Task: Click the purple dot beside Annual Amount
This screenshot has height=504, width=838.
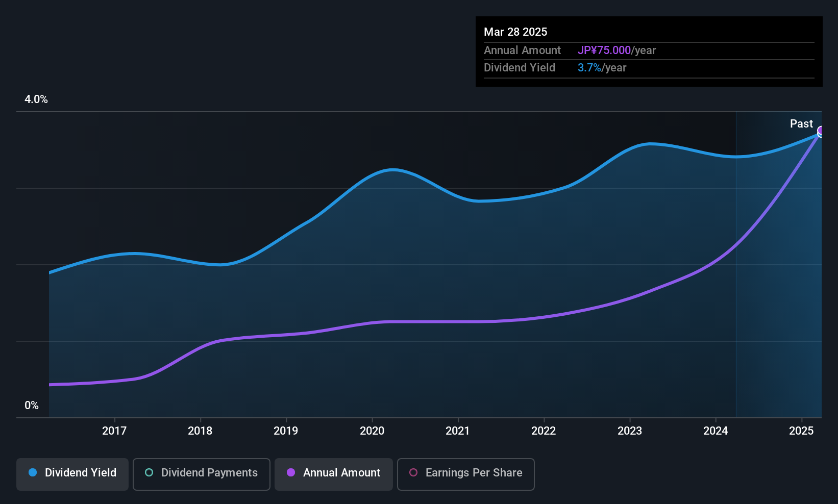Action: click(x=291, y=472)
